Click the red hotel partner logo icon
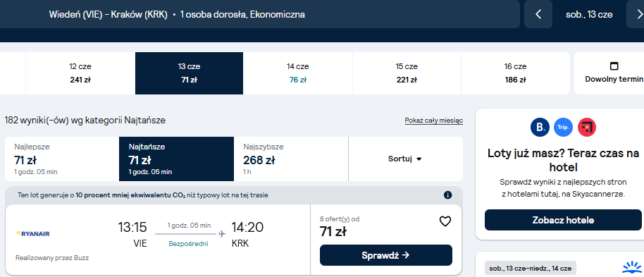Viewport: 644px width, 277px height. (586, 128)
